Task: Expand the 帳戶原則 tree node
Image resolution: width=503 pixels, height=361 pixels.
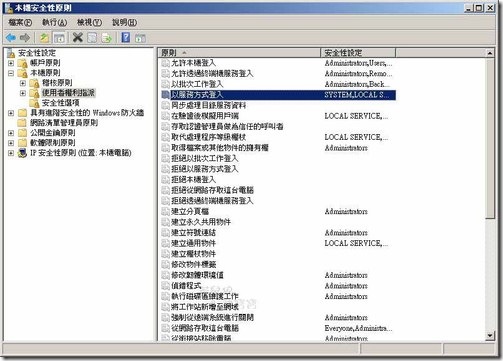Action: point(11,63)
